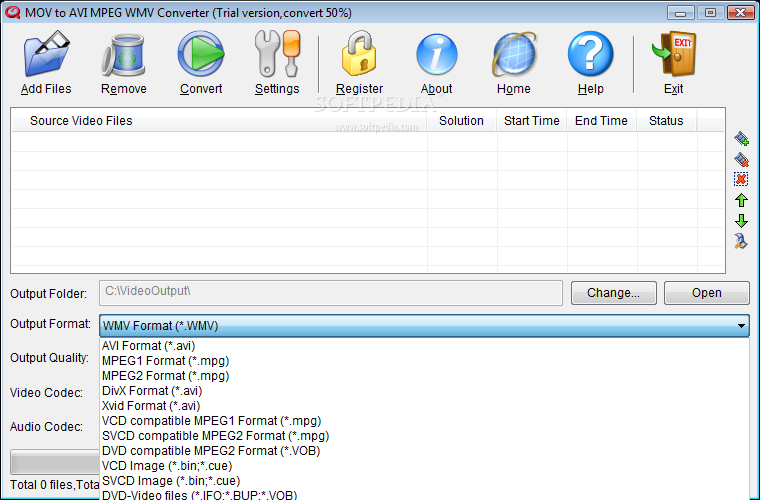Click the Start Time column header
The width and height of the screenshot is (760, 500).
(532, 121)
